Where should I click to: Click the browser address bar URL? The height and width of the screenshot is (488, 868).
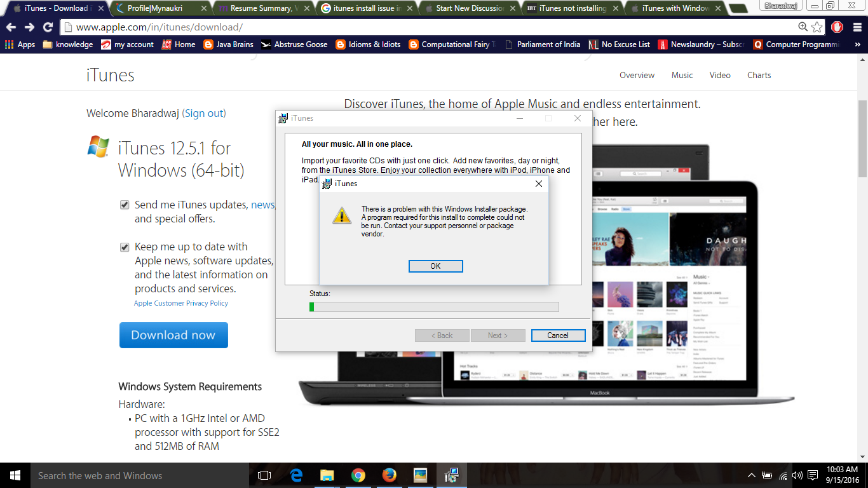coord(159,28)
